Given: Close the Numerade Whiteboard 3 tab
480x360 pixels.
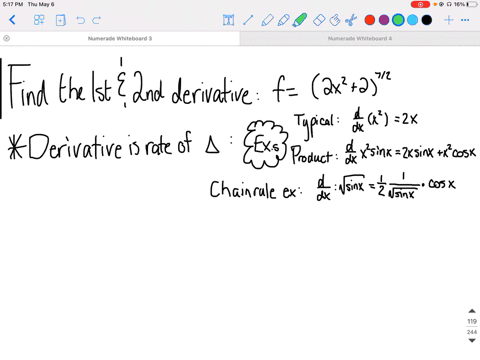Looking at the screenshot, I should pyautogui.click(x=6, y=38).
